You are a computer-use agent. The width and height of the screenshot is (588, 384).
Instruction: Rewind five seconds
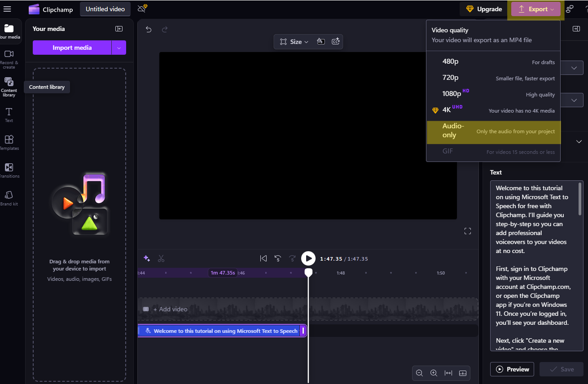[x=278, y=258]
